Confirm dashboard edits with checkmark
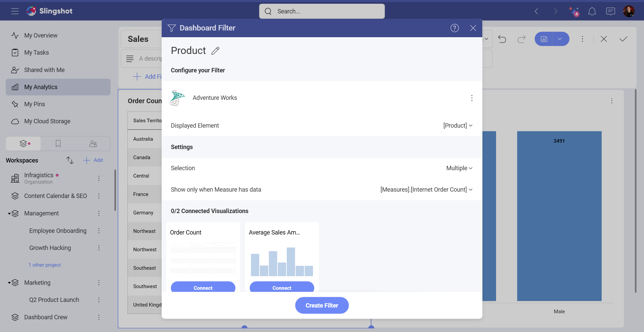This screenshot has width=644, height=332. click(623, 39)
